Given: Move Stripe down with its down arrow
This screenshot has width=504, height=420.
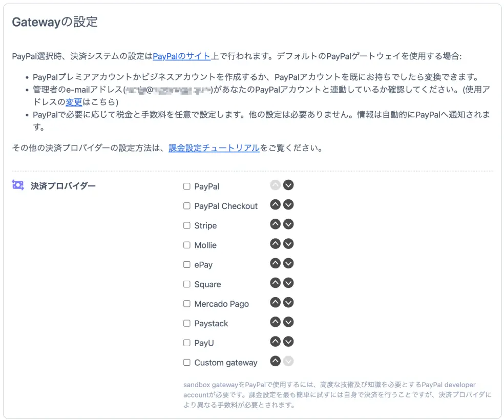Looking at the screenshot, I should (x=288, y=224).
